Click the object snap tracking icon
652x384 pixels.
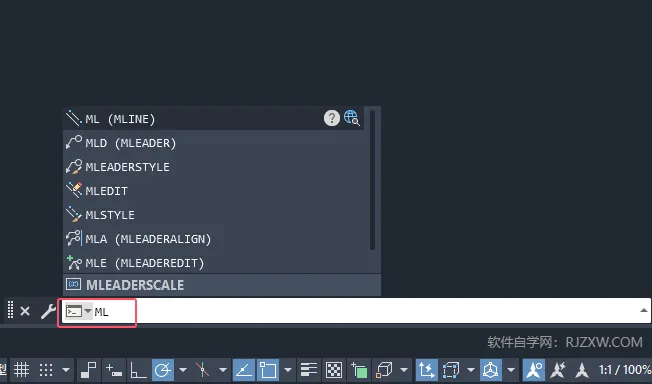244,369
